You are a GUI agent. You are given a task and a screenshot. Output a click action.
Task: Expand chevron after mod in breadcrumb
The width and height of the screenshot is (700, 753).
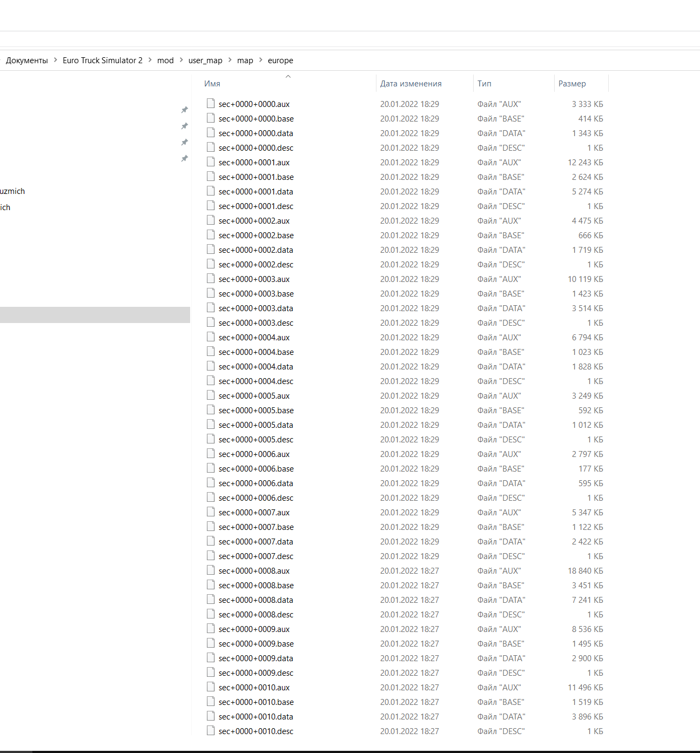(x=181, y=60)
